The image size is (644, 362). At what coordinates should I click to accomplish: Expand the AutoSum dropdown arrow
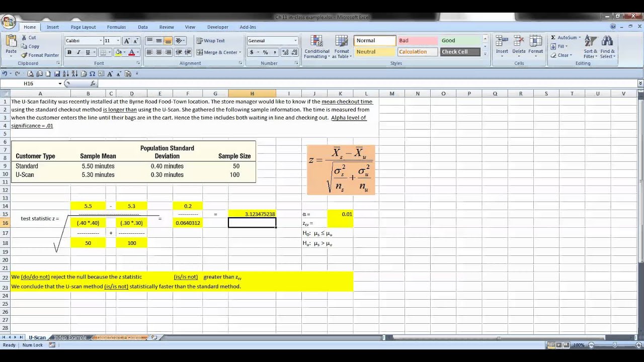click(x=580, y=38)
